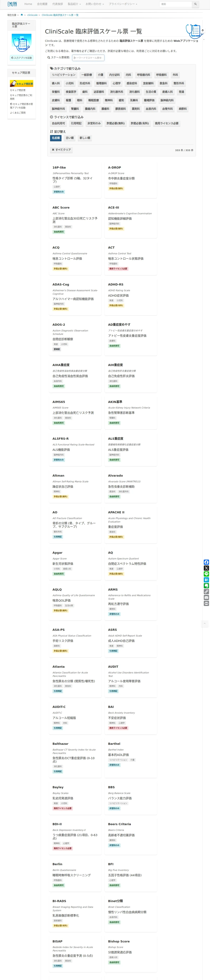Open the Bishop Score scale card
Image resolution: width=210 pixels, height=980 pixels.
pyautogui.click(x=131, y=954)
